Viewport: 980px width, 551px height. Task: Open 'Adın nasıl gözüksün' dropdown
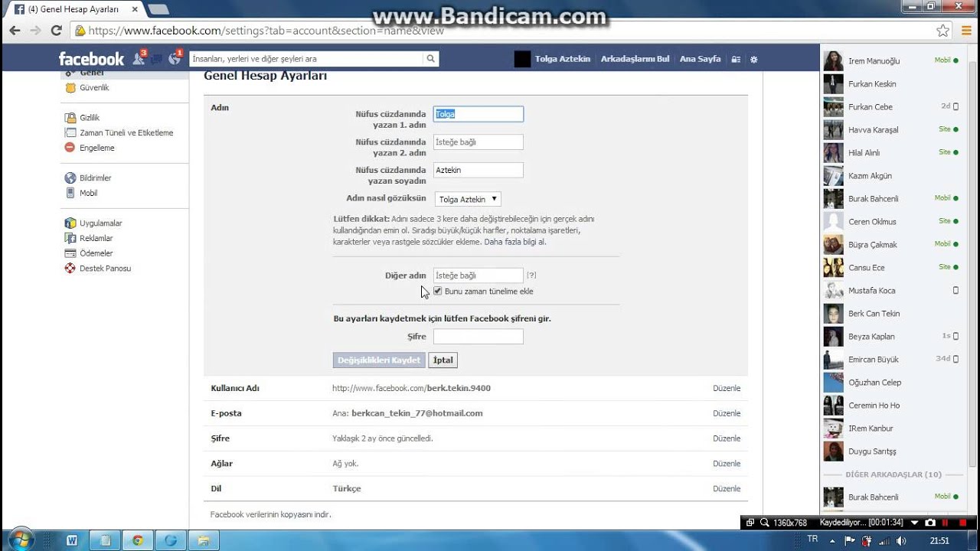click(x=468, y=199)
